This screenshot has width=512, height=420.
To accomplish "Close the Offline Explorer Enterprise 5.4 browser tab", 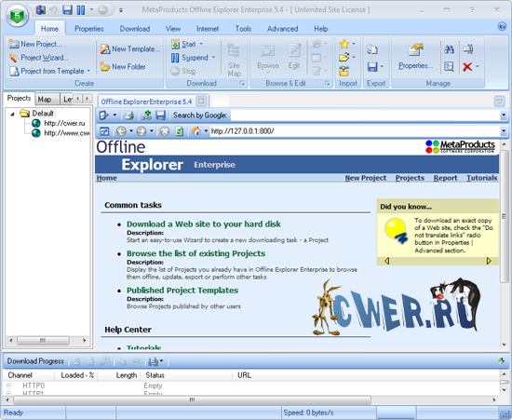I will [x=201, y=102].
